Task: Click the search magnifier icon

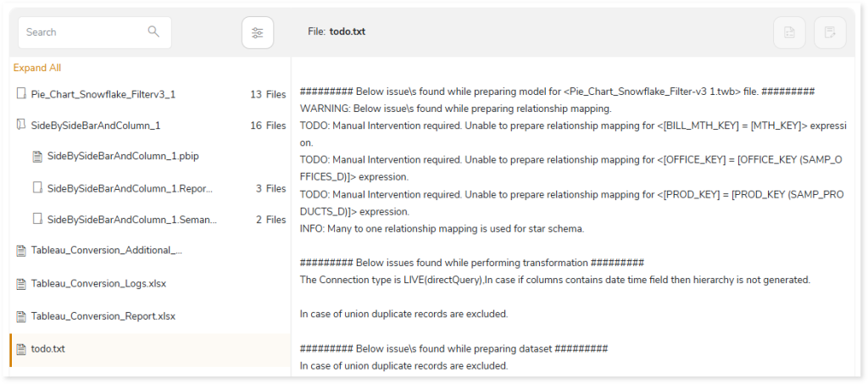Action: click(x=153, y=31)
